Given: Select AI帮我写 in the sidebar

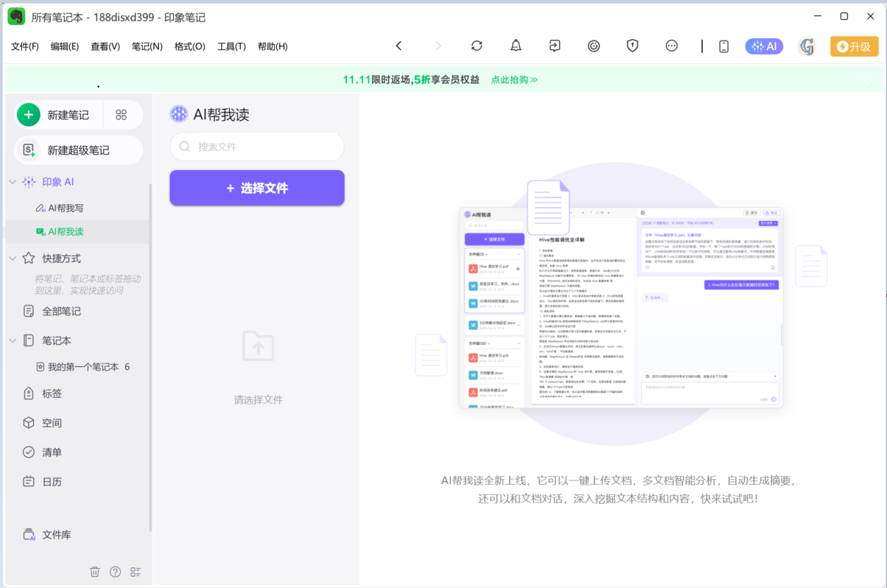Looking at the screenshot, I should [x=66, y=209].
